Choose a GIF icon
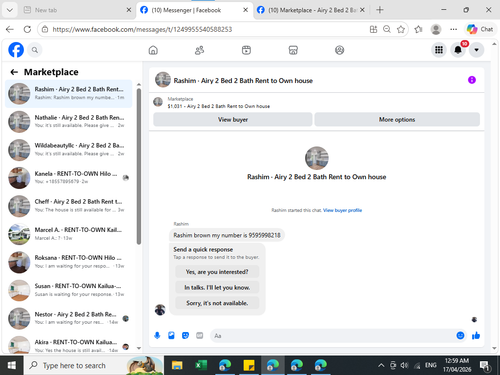The height and width of the screenshot is (375, 500). tap(199, 335)
